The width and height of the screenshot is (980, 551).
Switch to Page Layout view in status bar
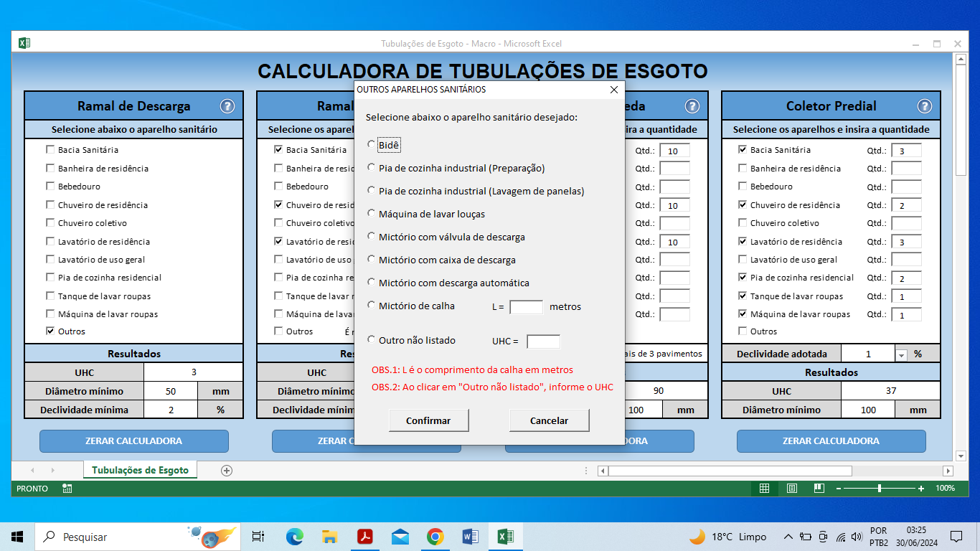click(792, 488)
